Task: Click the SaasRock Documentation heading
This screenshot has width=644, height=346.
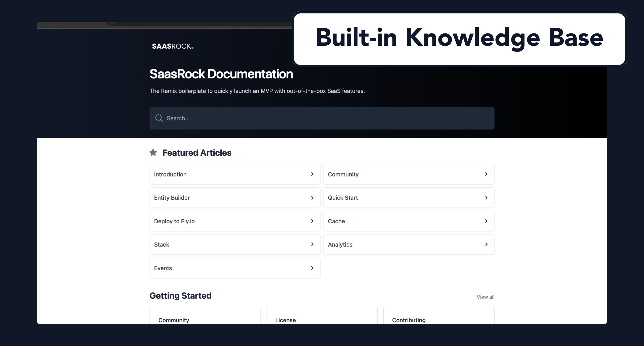Action: (221, 74)
